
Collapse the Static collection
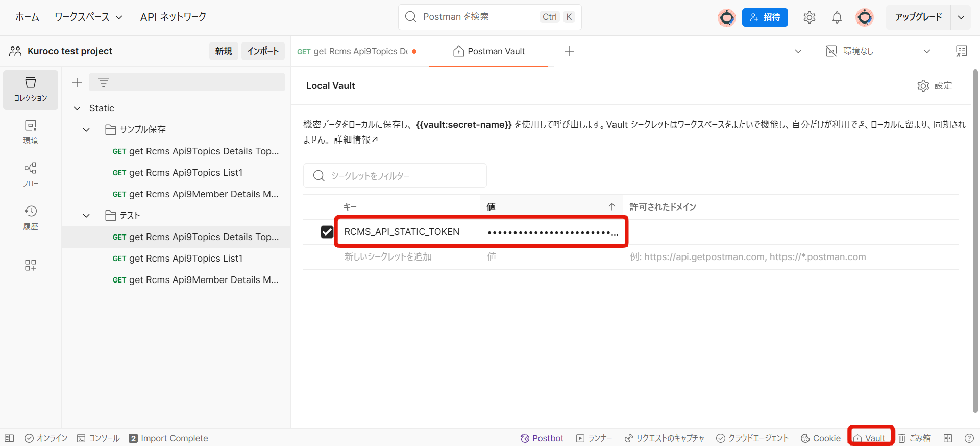tap(77, 108)
